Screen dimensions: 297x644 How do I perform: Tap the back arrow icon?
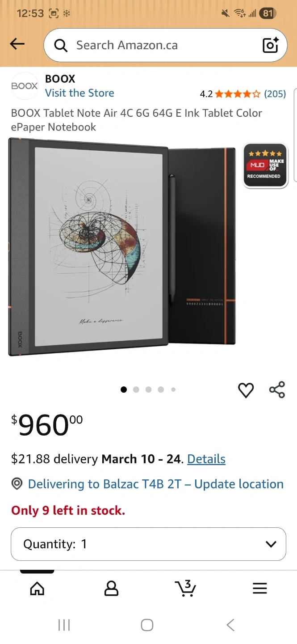pos(17,44)
